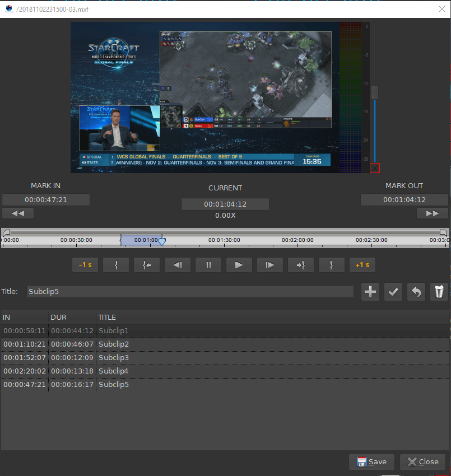Close the window with the title bar X
The width and height of the screenshot is (451, 476).
442,9
